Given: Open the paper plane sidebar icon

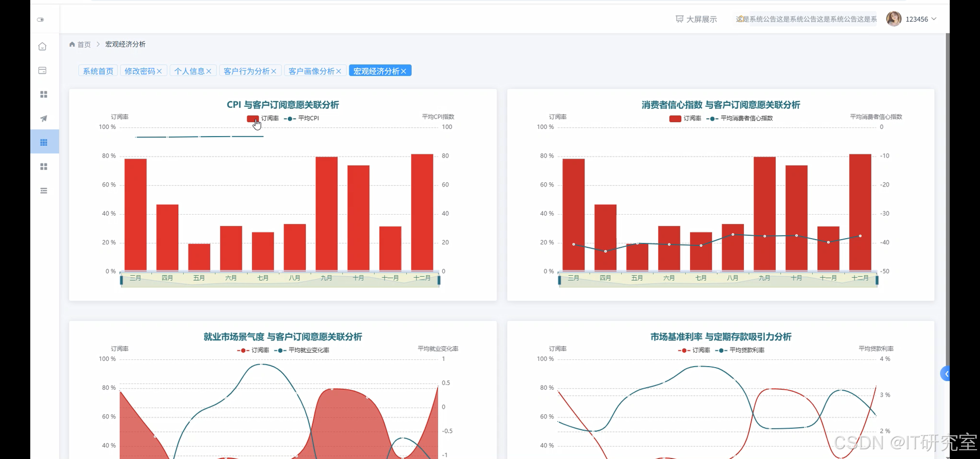Looking at the screenshot, I should [44, 119].
